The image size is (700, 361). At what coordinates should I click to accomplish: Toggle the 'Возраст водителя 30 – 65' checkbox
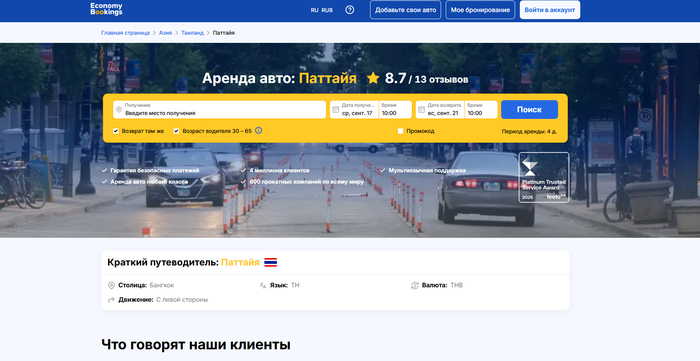click(x=176, y=131)
